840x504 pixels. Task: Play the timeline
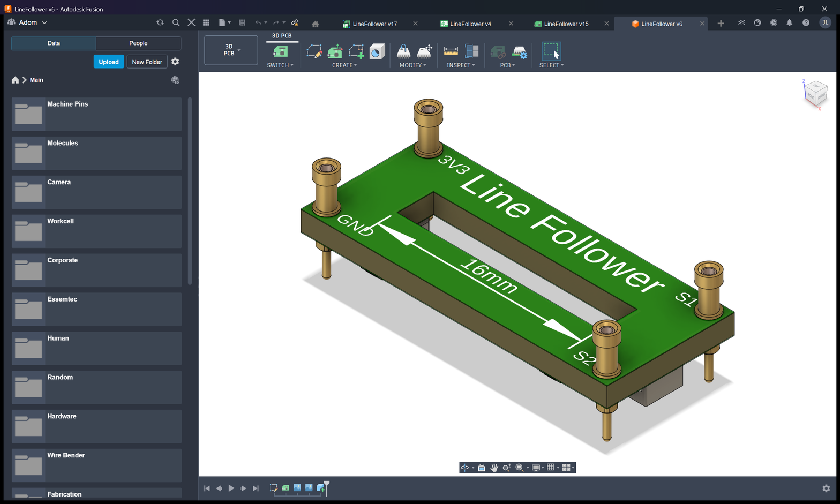[x=231, y=488]
